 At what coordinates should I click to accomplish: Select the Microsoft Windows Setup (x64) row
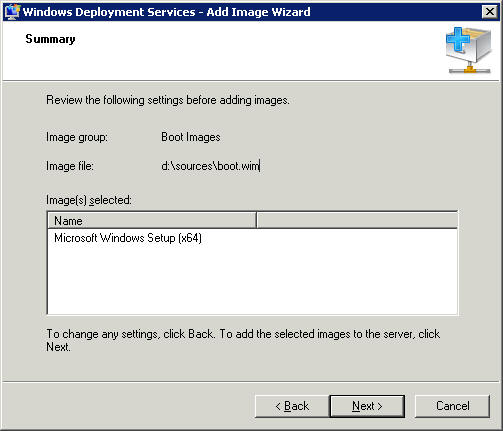coord(252,238)
